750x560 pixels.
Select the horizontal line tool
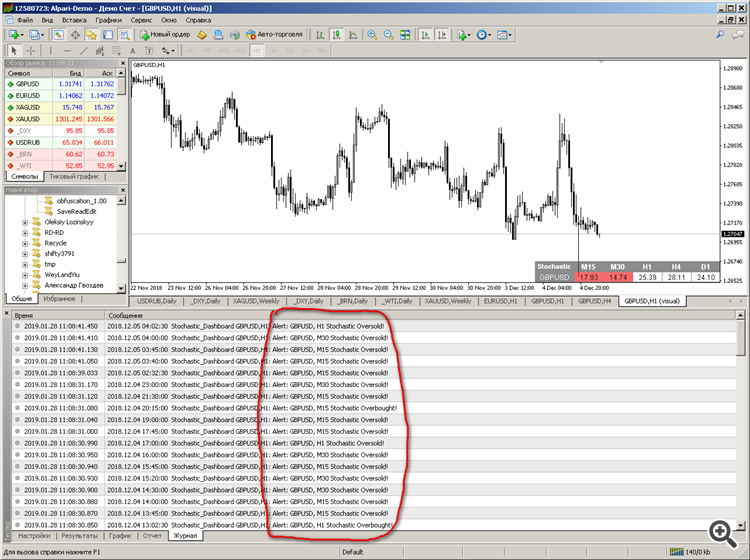(x=67, y=51)
